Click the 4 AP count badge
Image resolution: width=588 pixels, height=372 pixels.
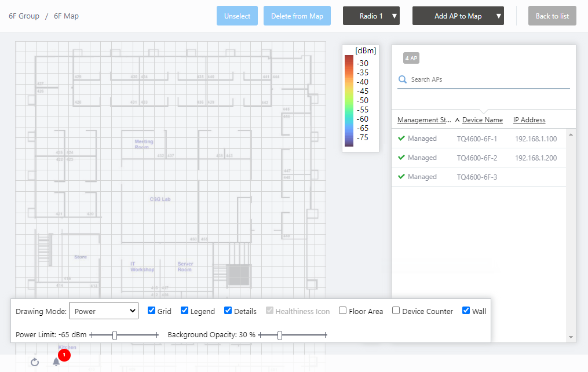[x=411, y=59]
